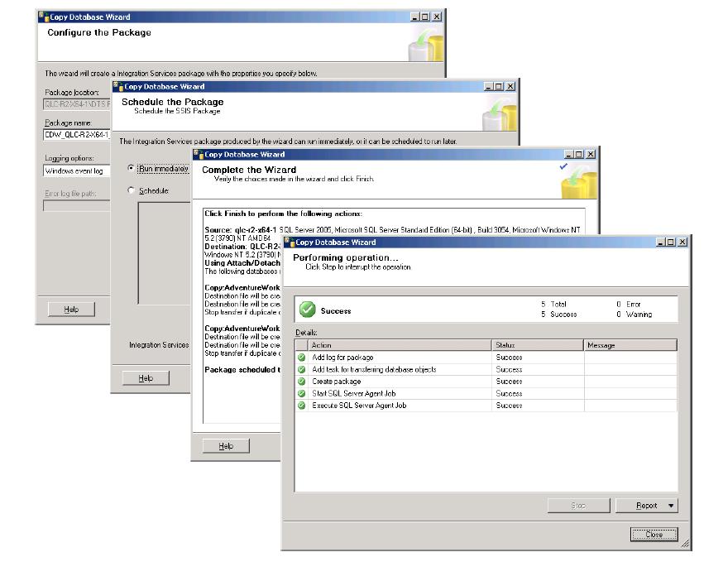The image size is (728, 562).
Task: Open the Logging options combo box
Action: 76,171
